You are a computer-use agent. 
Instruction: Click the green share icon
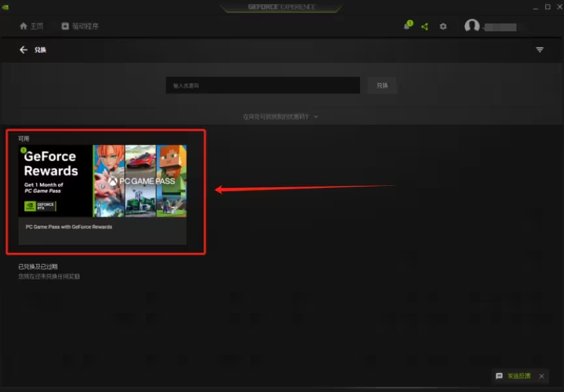[425, 26]
